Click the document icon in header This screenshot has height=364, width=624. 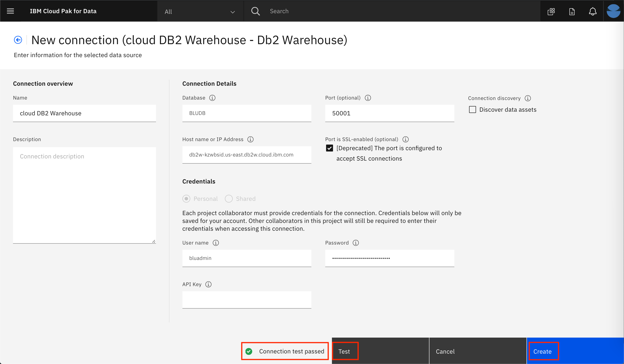click(x=572, y=11)
